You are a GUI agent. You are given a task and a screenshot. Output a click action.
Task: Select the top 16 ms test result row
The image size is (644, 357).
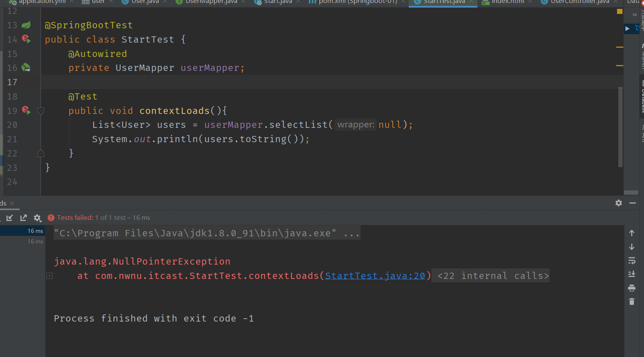point(22,231)
